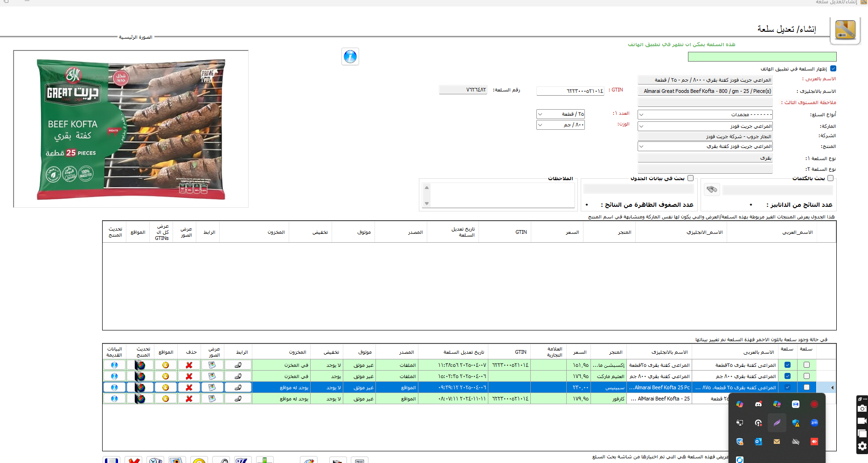View old data info icon in second row
This screenshot has height=463, width=868.
[114, 376]
